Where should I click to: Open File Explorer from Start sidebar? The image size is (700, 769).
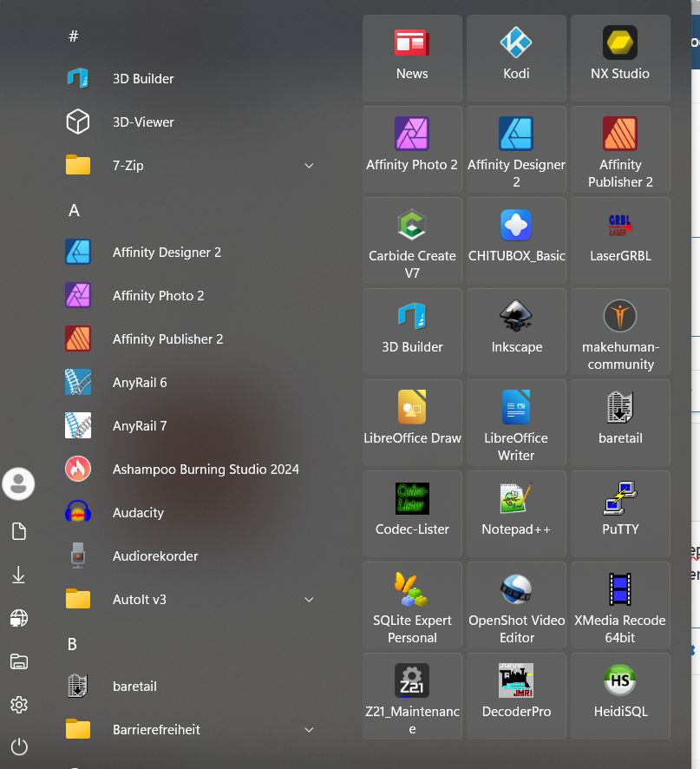pyautogui.click(x=18, y=661)
